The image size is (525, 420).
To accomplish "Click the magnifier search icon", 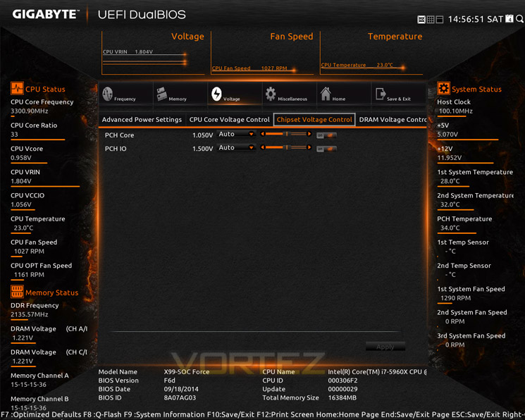I will coord(519,19).
